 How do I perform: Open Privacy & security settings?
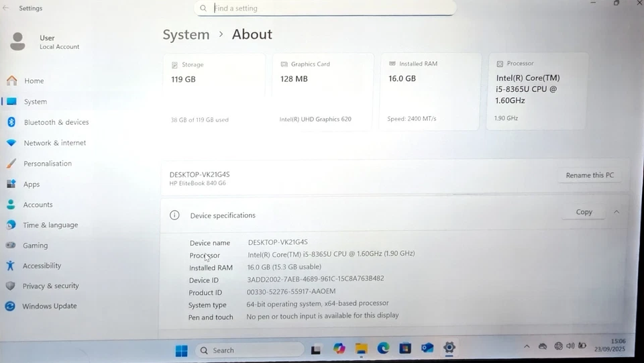pyautogui.click(x=50, y=286)
